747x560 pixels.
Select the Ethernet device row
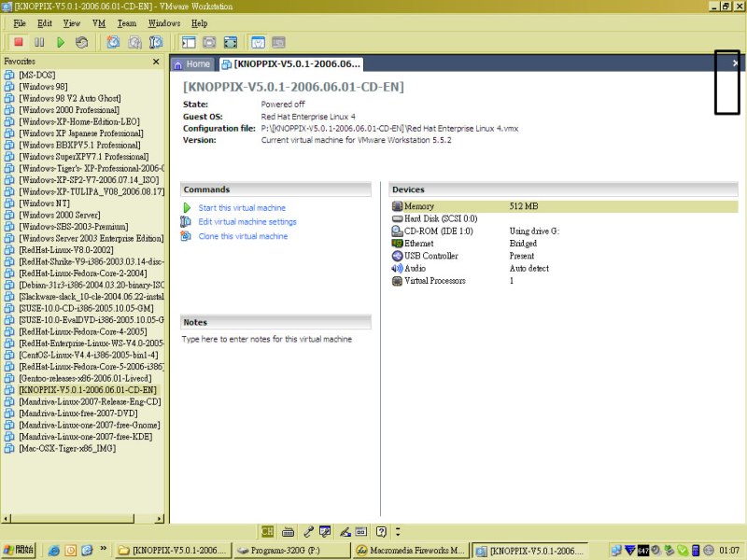pyautogui.click(x=564, y=244)
